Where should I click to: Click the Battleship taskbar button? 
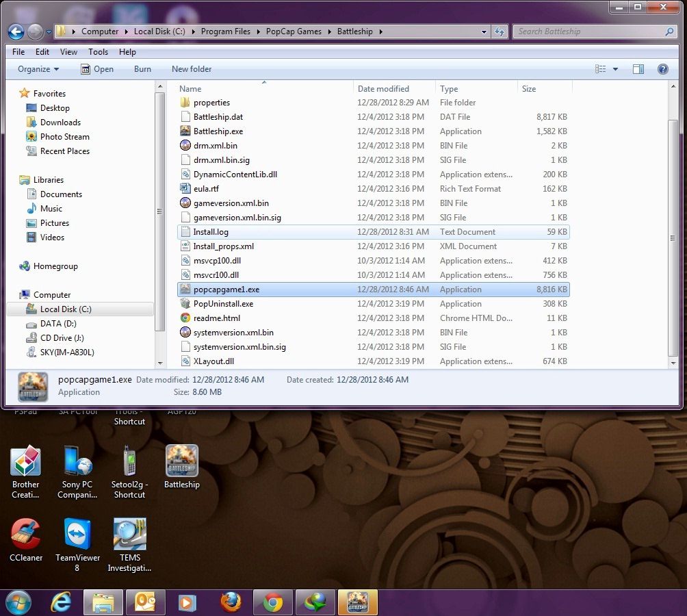point(357,602)
